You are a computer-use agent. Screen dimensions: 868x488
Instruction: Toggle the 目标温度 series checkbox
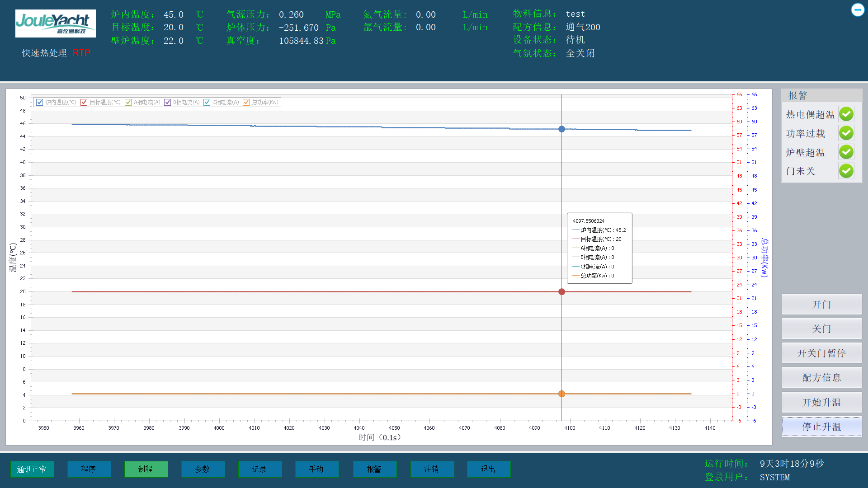coord(84,103)
